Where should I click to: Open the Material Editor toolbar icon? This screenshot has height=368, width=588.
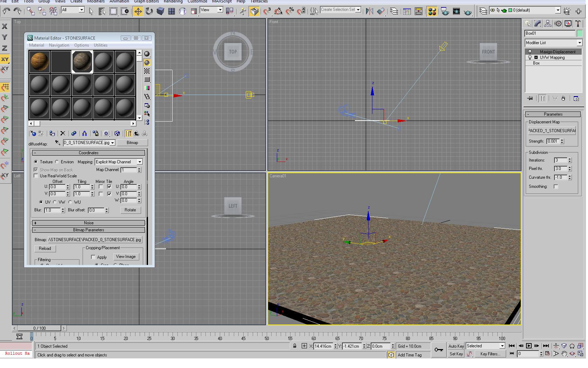(x=432, y=11)
